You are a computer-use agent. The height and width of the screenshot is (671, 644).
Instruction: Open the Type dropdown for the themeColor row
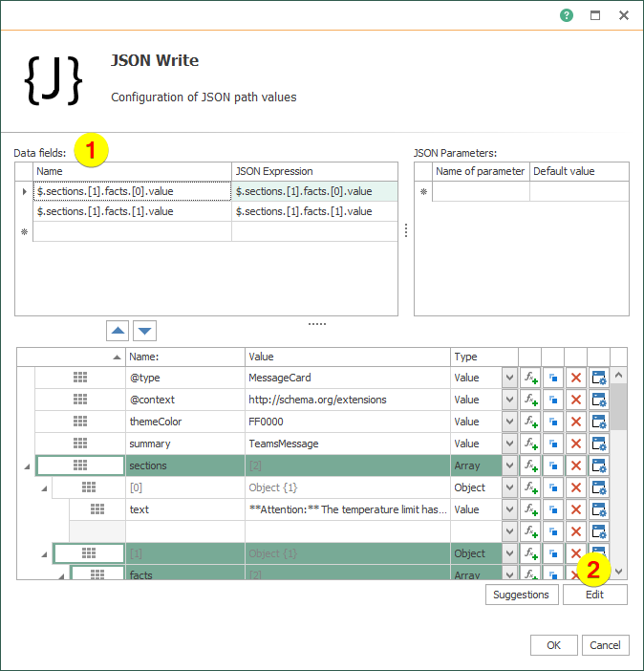coord(509,422)
